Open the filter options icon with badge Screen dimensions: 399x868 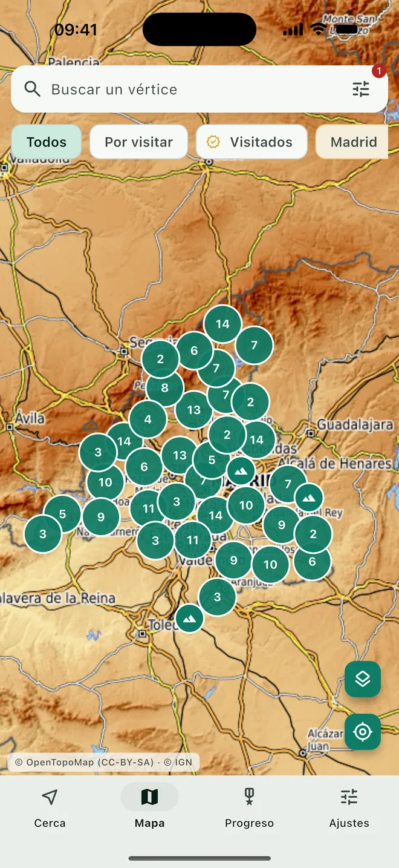(362, 89)
